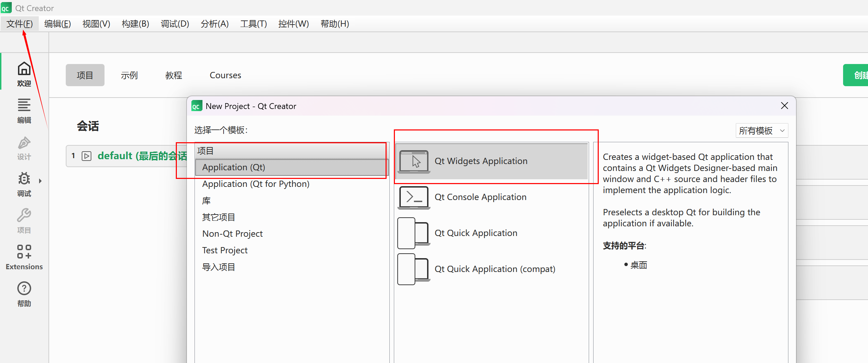Image resolution: width=868 pixels, height=363 pixels.
Task: Open the 帮助 (Help) question mark mode
Action: pyautogui.click(x=24, y=294)
